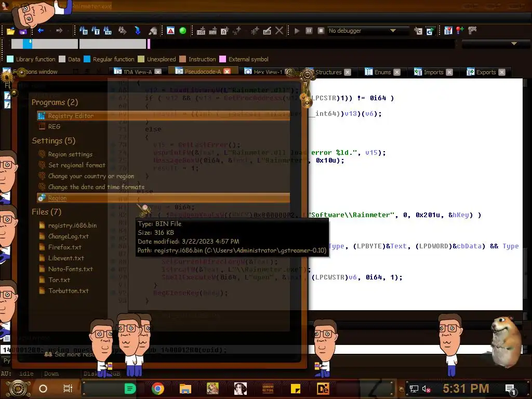Open Task View on the taskbar
The image size is (532, 399).
click(68, 389)
